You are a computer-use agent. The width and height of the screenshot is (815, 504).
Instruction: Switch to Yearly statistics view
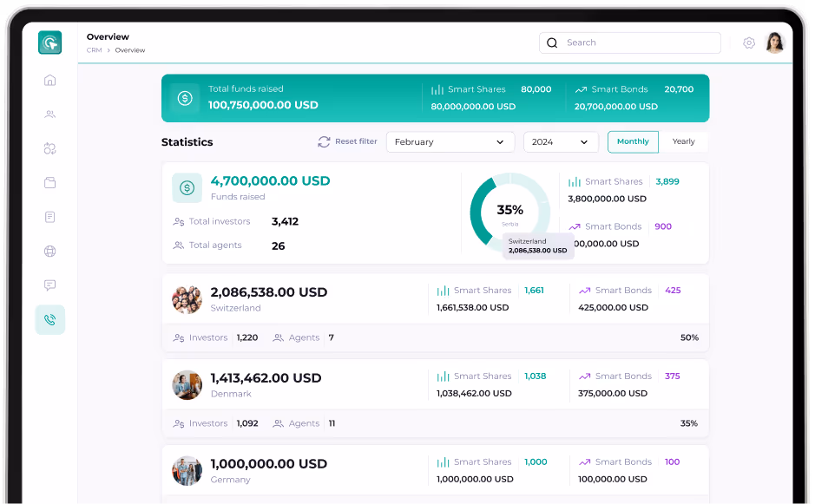tap(685, 141)
